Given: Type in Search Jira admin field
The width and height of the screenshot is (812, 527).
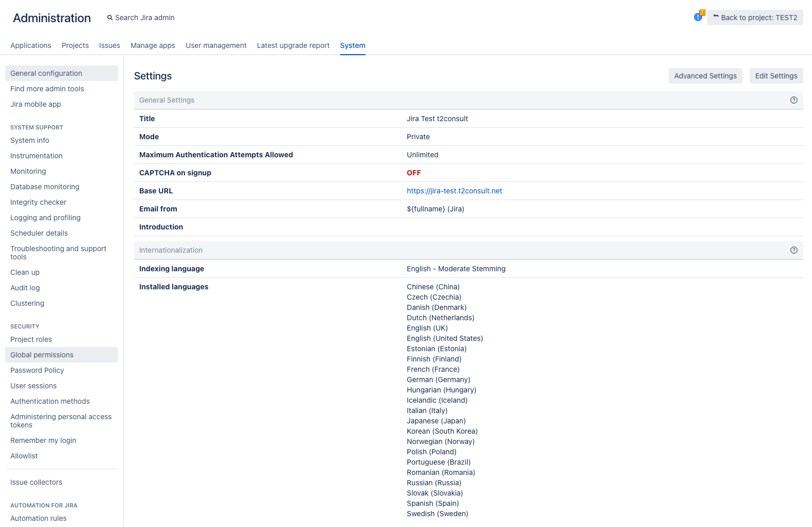Looking at the screenshot, I should (145, 18).
